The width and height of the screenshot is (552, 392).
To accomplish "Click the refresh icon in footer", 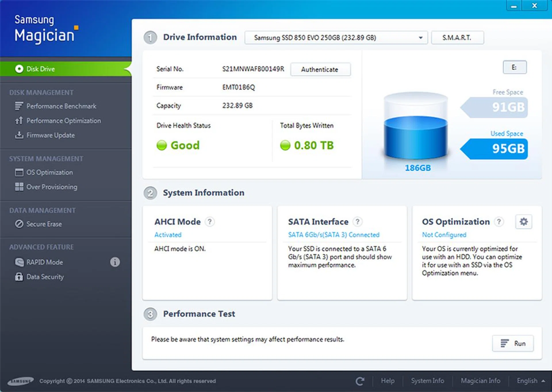I will [360, 381].
